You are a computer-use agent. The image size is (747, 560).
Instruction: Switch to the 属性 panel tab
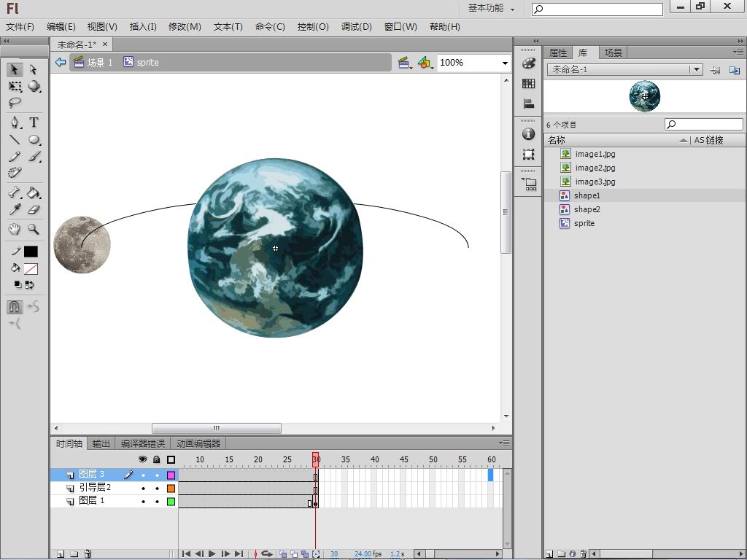tap(558, 52)
